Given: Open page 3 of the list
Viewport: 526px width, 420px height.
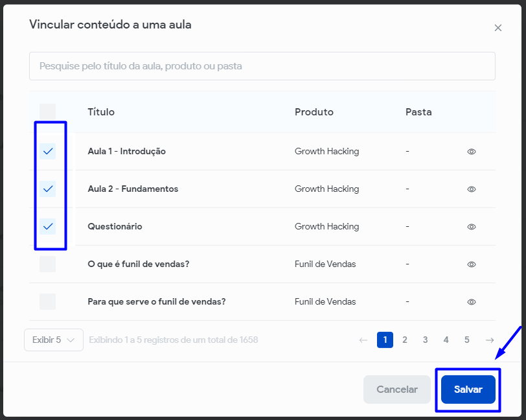Looking at the screenshot, I should click(x=426, y=340).
